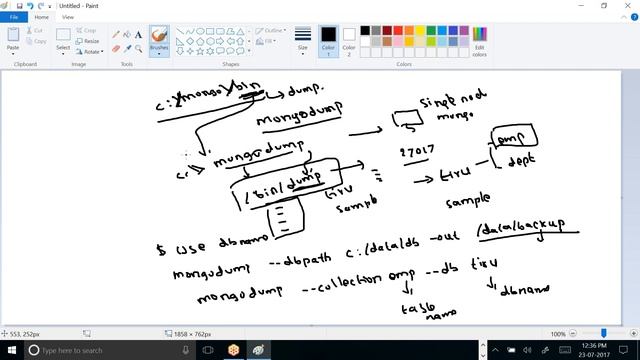Select Color 1 foreground box
Viewport: 640px width, 360px height.
pyautogui.click(x=328, y=41)
